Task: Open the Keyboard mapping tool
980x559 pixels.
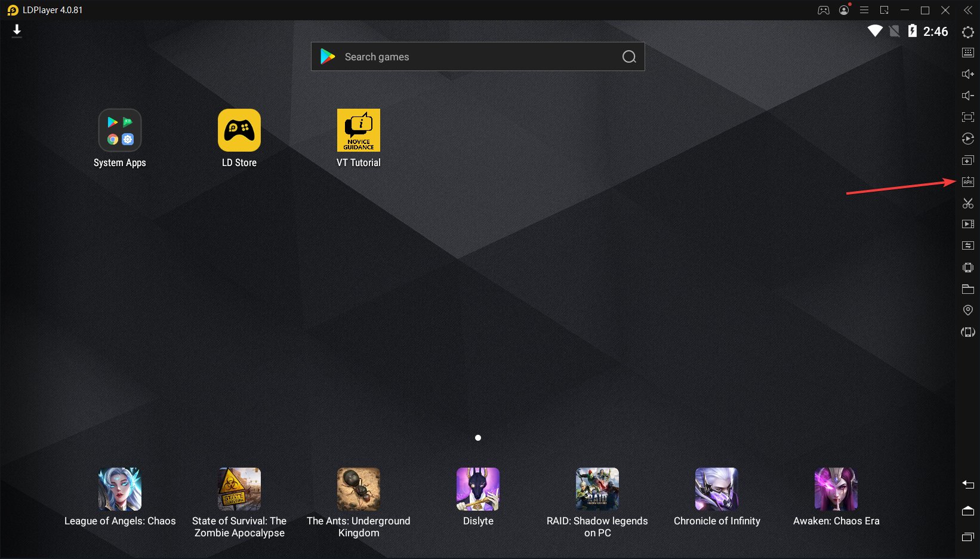Action: coord(968,53)
